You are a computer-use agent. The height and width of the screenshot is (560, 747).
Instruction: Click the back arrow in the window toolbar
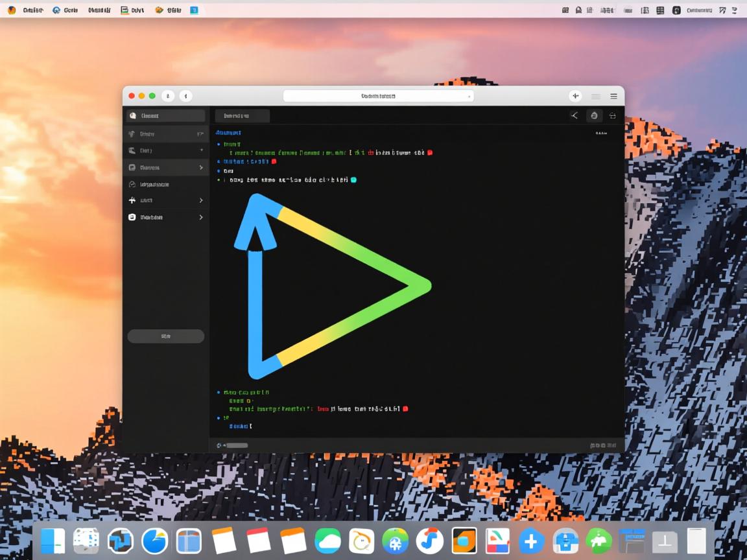click(168, 96)
